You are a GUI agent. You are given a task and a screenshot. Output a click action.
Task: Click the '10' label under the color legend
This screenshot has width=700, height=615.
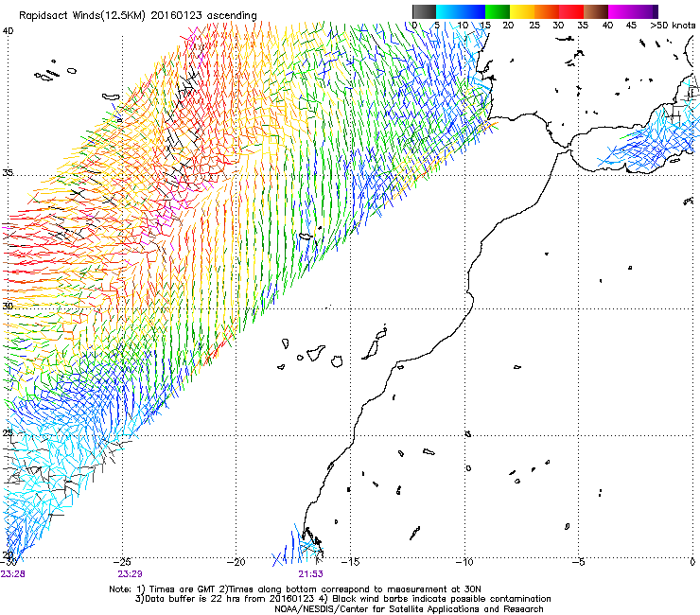(463, 26)
